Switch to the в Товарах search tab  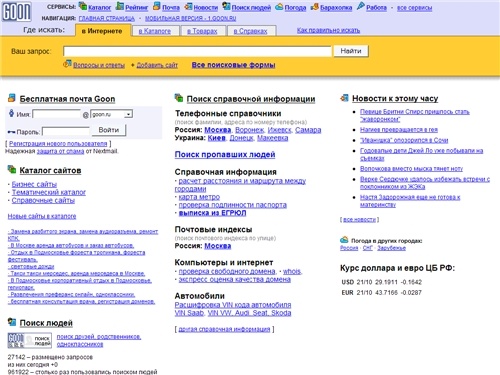tap(202, 31)
